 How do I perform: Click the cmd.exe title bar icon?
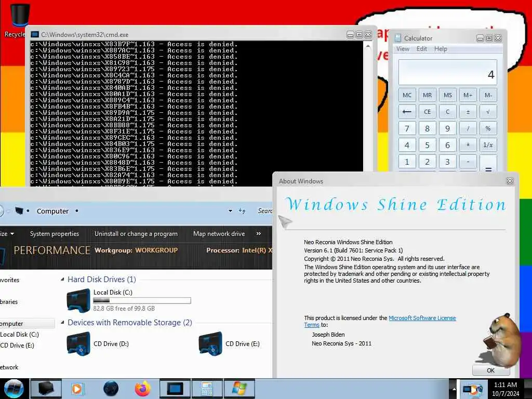pos(35,35)
